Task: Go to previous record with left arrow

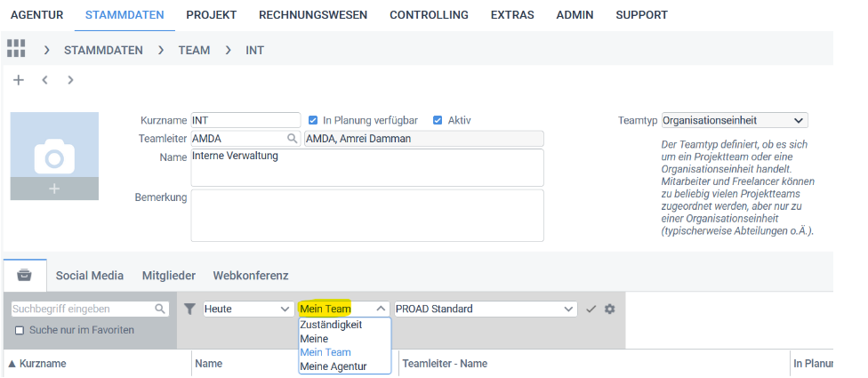Action: pyautogui.click(x=44, y=80)
